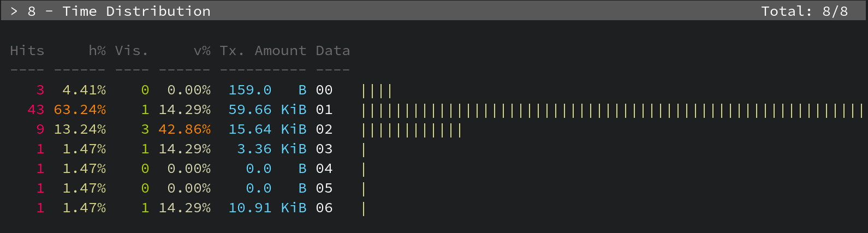Click the Time Distribution panel title
The width and height of the screenshot is (868, 233).
[x=136, y=11]
